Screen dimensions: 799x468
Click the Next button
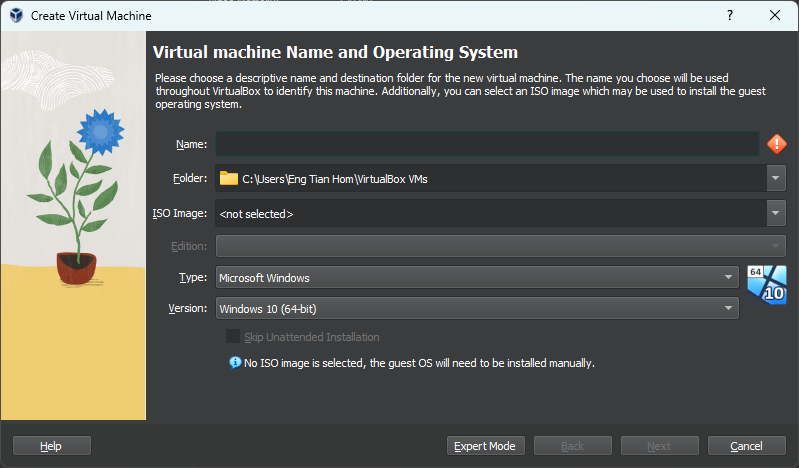coord(659,446)
